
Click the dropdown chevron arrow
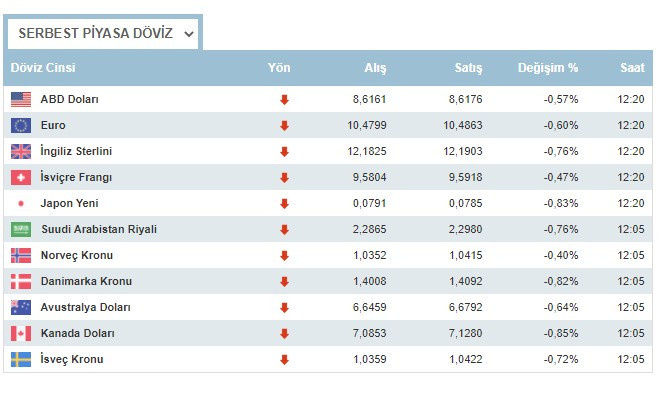(188, 34)
